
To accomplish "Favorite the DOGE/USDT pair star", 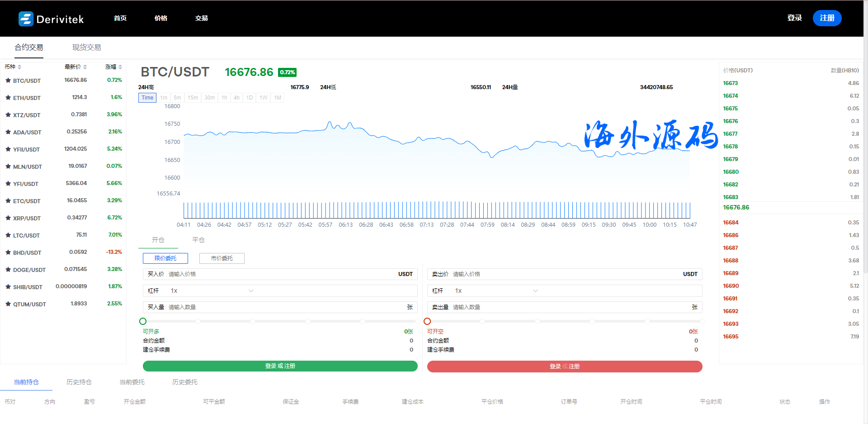I will click(x=8, y=270).
